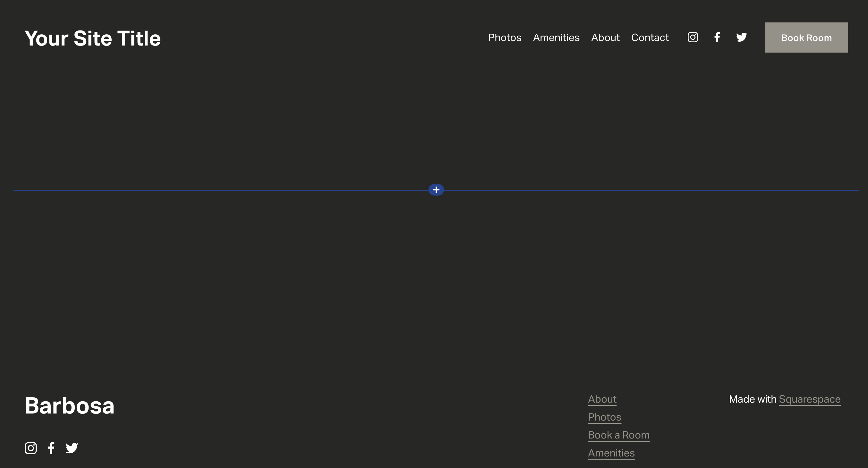Click the blue plus add-section icon
The width and height of the screenshot is (868, 468).
(x=436, y=190)
